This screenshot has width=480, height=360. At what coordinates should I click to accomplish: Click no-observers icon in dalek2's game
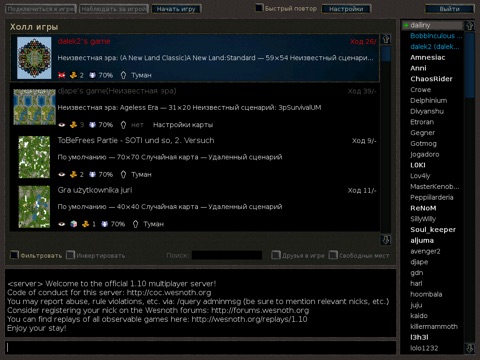click(x=62, y=75)
